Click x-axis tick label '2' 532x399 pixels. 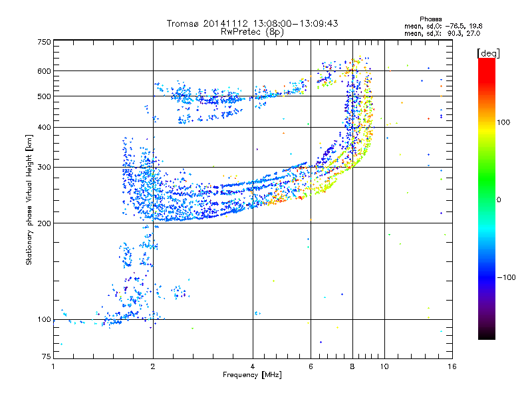click(153, 366)
